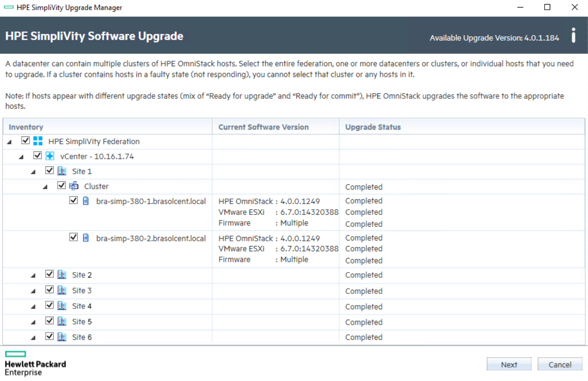Toggle the vCenter 10.16.1.74 checkbox
This screenshot has width=588, height=381.
tap(37, 156)
